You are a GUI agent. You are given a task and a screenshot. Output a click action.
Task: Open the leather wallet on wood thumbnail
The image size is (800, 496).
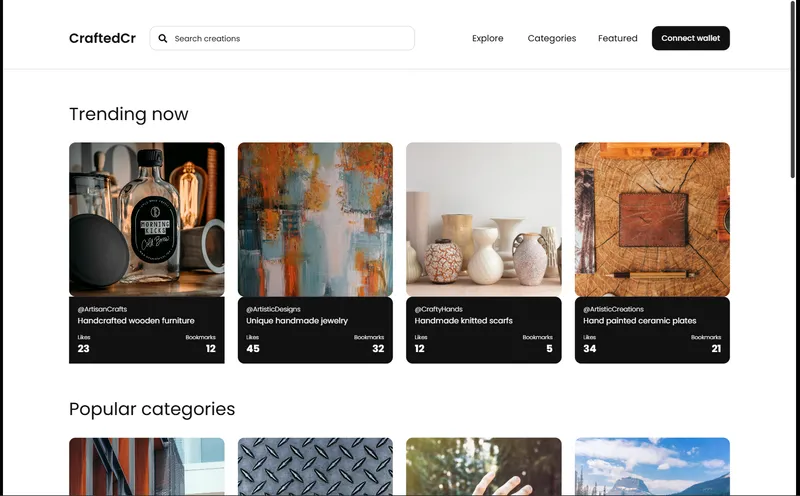point(652,219)
